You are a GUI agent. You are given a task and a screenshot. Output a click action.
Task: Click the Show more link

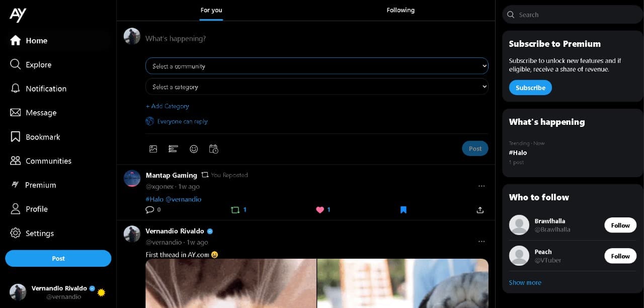click(525, 282)
